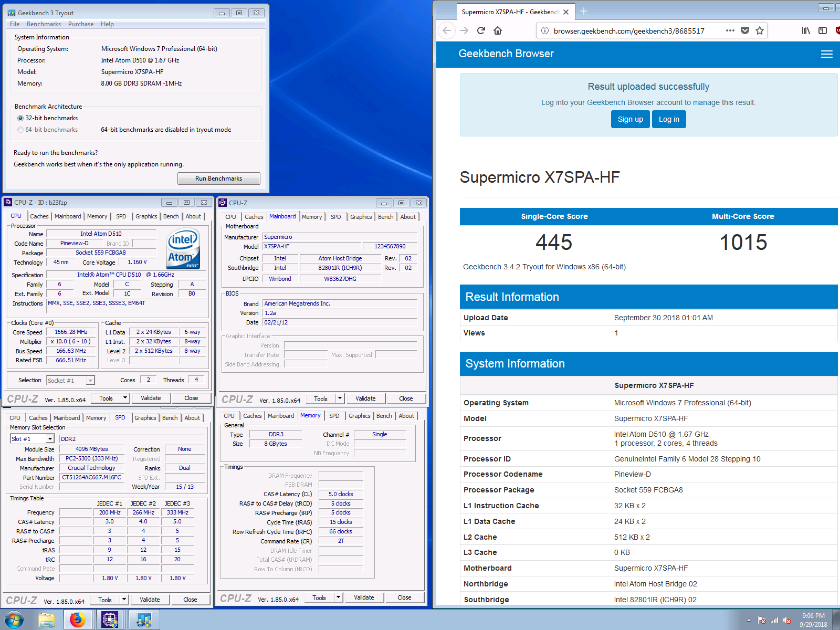This screenshot has width=840, height=630.
Task: Open the Windows Start menu
Action: pos(14,620)
